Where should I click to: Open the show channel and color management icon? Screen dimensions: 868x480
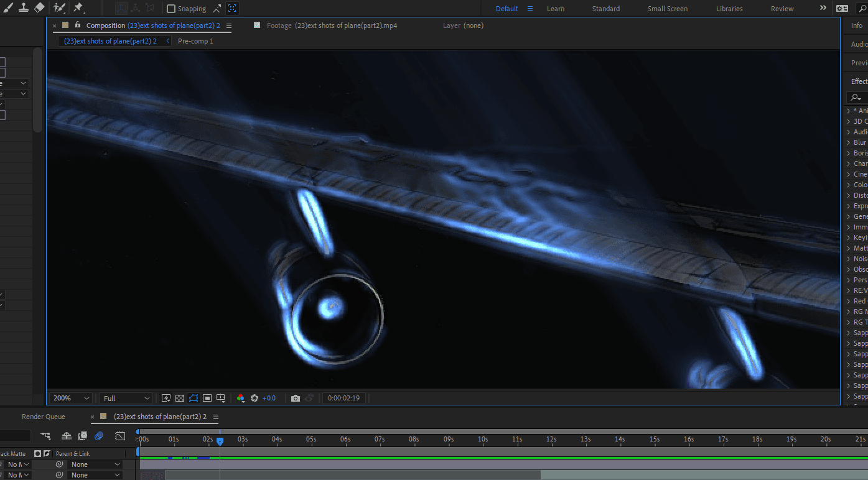coord(241,398)
